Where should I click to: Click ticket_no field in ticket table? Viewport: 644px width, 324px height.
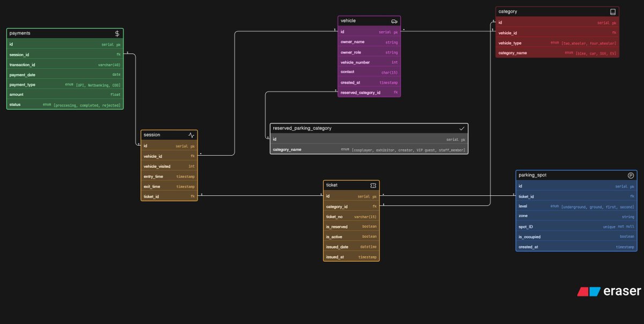pyautogui.click(x=352, y=217)
